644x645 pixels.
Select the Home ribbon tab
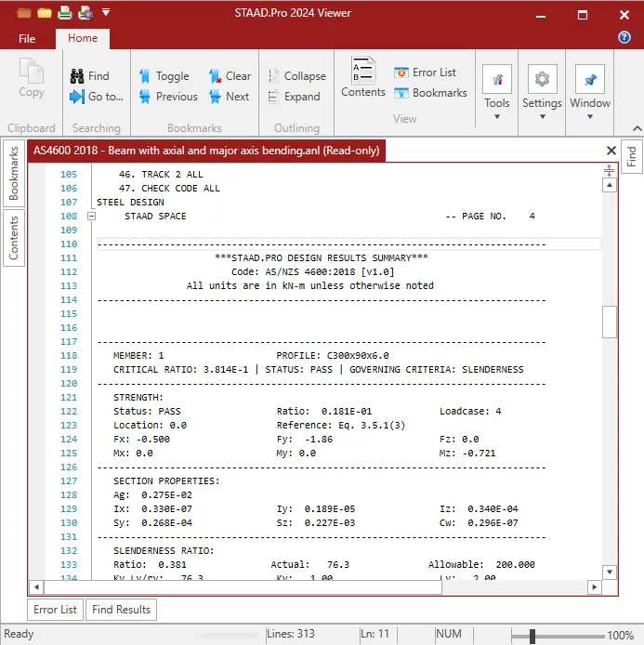click(83, 38)
